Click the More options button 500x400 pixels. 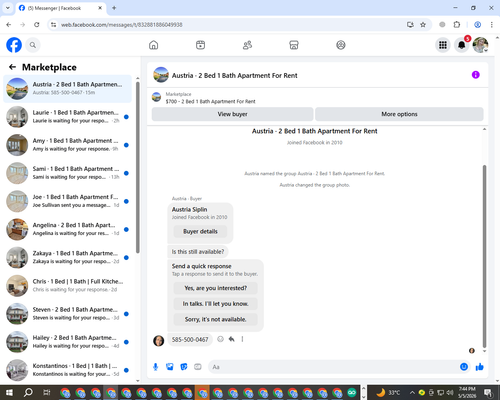[x=399, y=114]
